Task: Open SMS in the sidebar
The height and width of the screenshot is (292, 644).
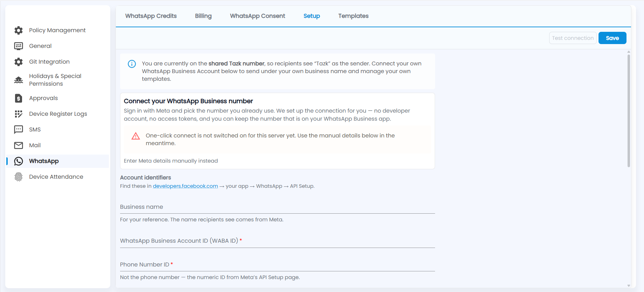Action: click(x=57, y=130)
